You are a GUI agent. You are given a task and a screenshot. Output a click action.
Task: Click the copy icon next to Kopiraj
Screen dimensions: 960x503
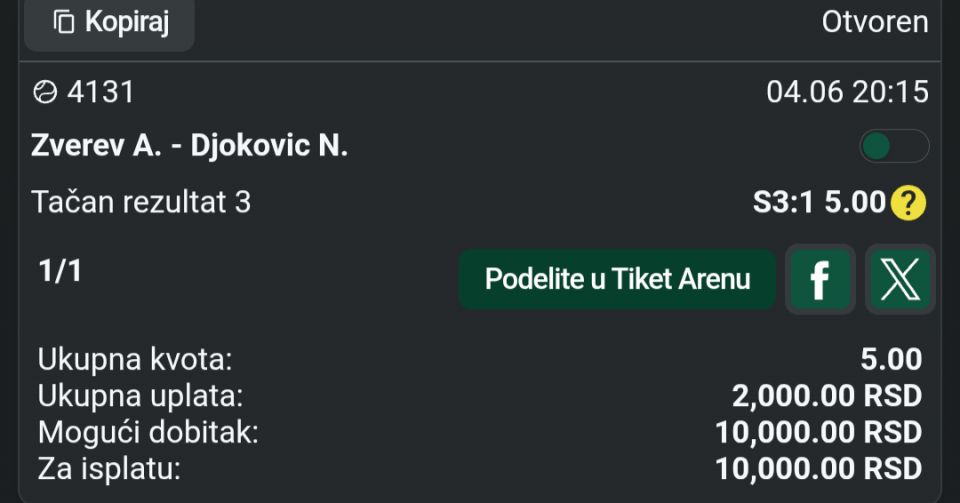pos(64,22)
